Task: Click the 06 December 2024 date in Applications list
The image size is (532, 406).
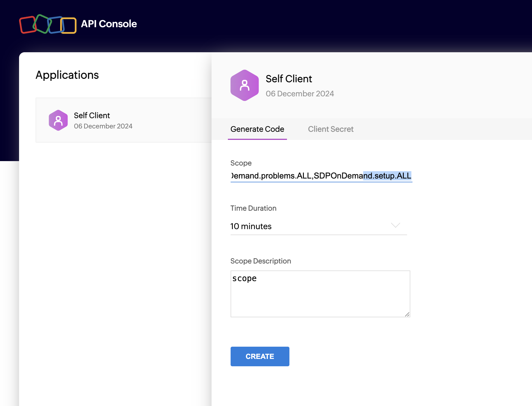Action: coord(103,126)
